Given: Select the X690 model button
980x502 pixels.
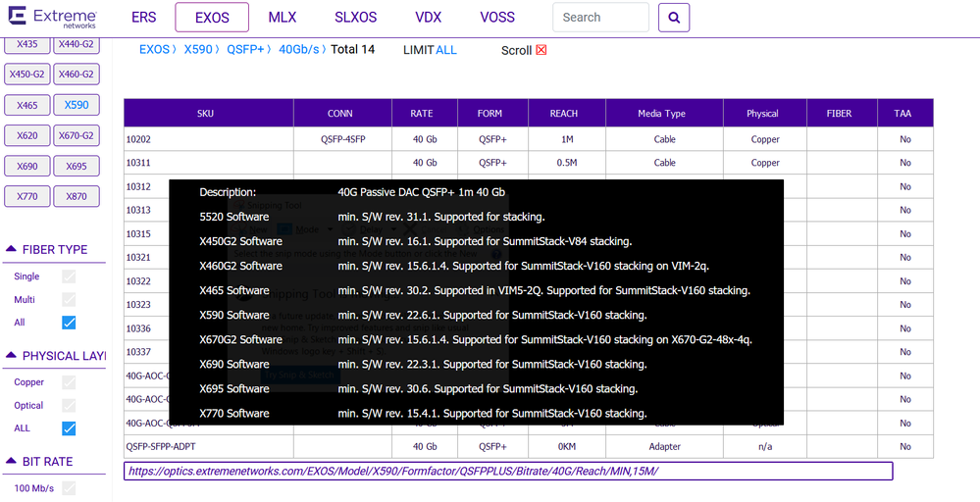Looking at the screenshot, I should click(26, 166).
